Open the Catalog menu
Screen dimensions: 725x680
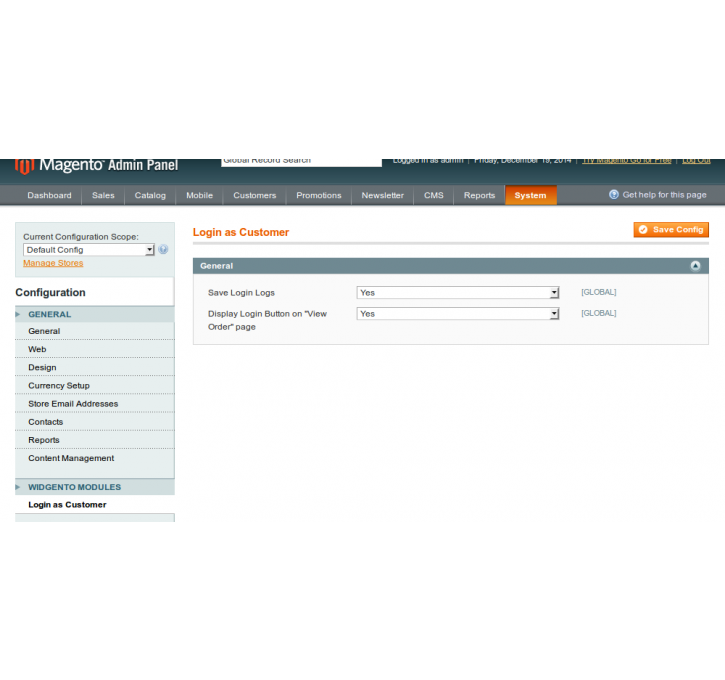point(150,195)
